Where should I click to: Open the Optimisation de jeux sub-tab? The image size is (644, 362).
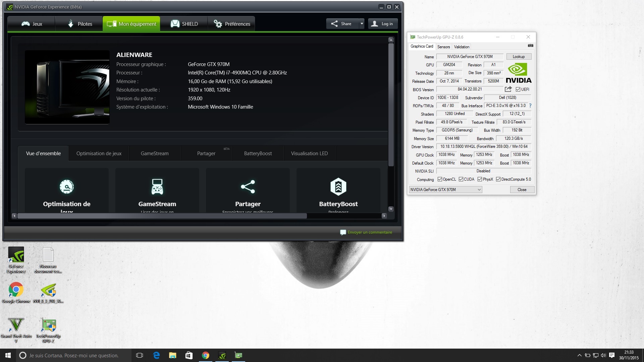pyautogui.click(x=99, y=154)
